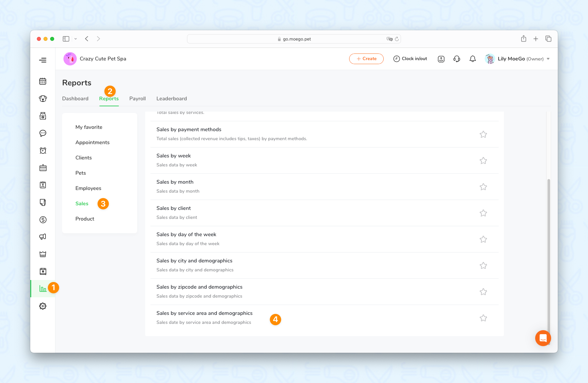Toggle the Safari sidebar icon
Image resolution: width=588 pixels, height=383 pixels.
pyautogui.click(x=66, y=39)
